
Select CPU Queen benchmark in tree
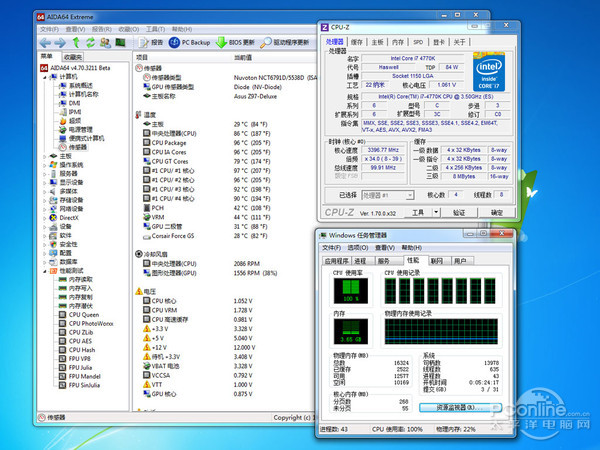tap(86, 313)
